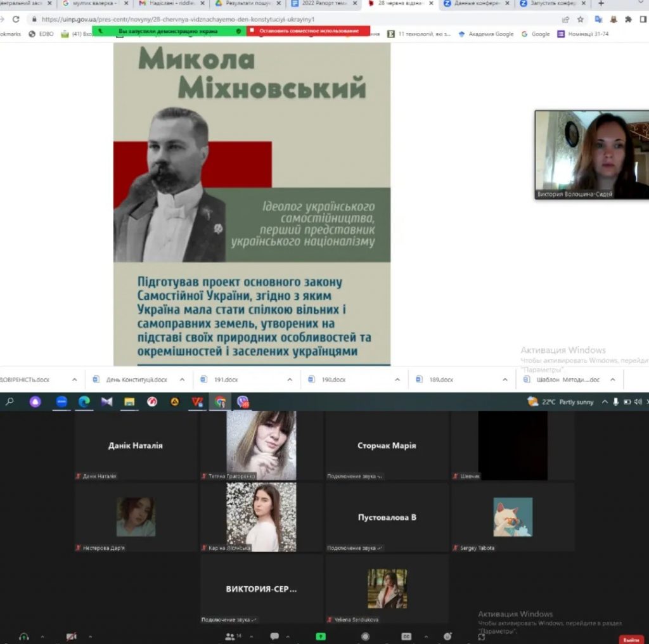This screenshot has width=649, height=644.
Task: Toggle the Zoom camera video icon
Action: click(x=72, y=636)
